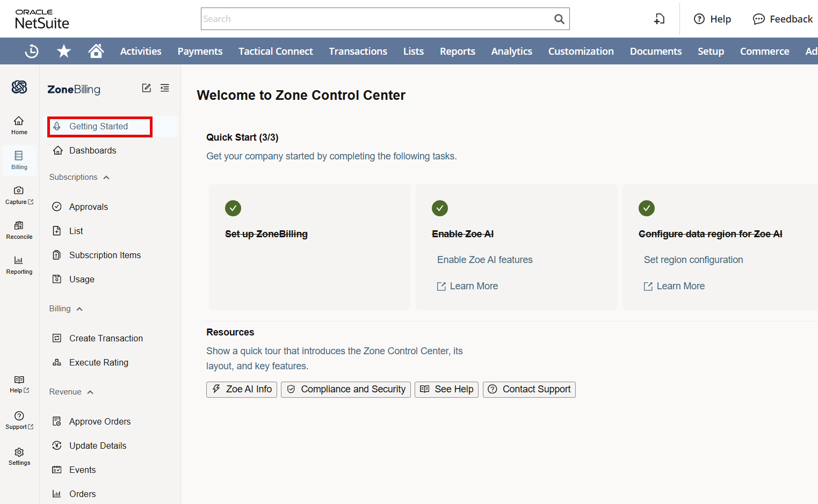818x504 pixels.
Task: Click the Feedback speech bubble icon
Action: 758,19
